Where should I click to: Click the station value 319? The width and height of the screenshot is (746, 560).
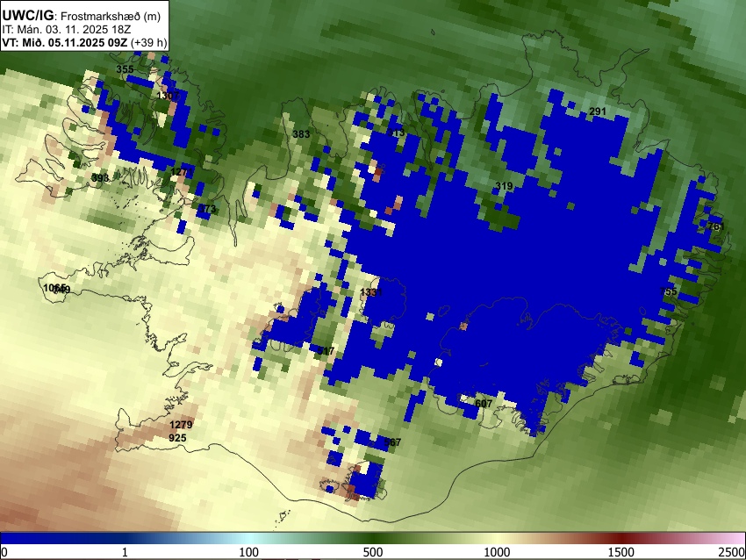(x=504, y=186)
